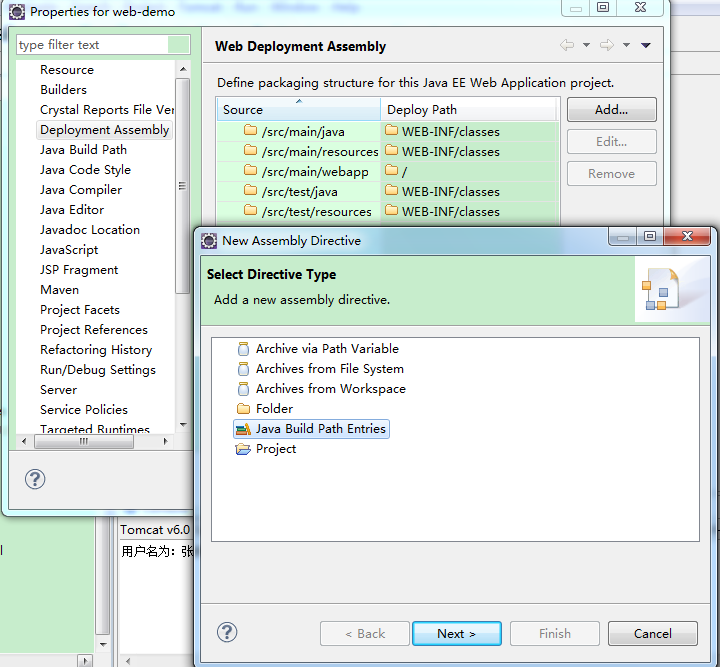Viewport: 720px width, 667px height.
Task: Select the Project directive icon
Action: pyautogui.click(x=243, y=449)
